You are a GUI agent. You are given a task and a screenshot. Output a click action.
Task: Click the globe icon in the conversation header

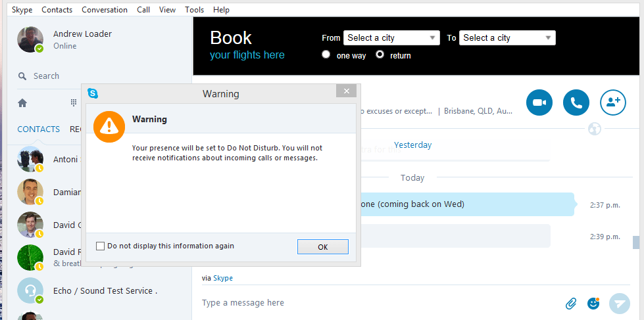594,129
